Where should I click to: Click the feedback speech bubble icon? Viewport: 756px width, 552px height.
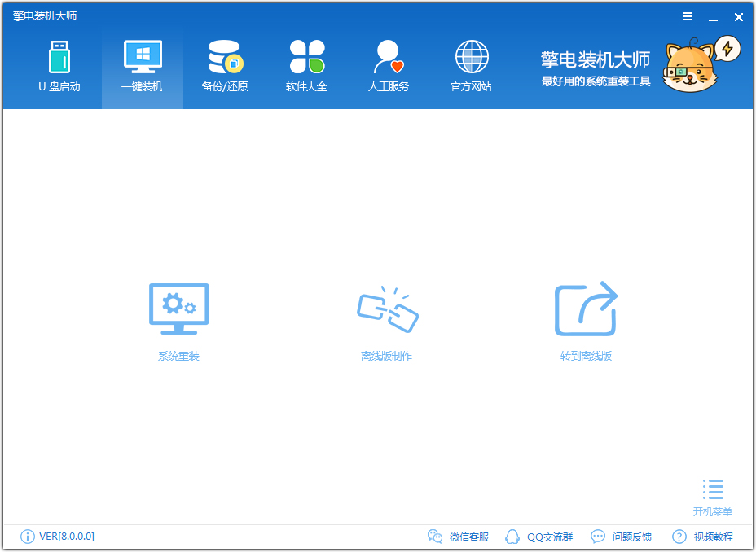point(598,536)
